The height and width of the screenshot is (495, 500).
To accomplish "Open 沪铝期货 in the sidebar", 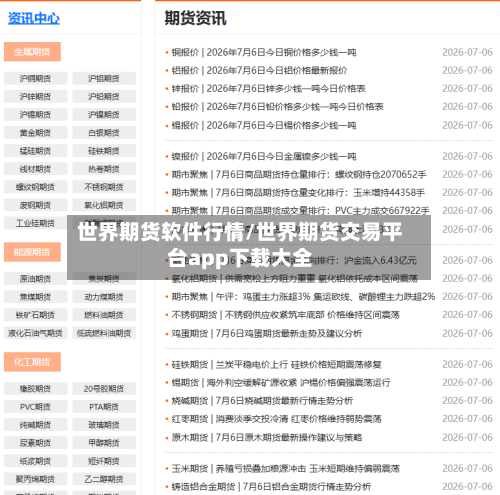I will (104, 78).
